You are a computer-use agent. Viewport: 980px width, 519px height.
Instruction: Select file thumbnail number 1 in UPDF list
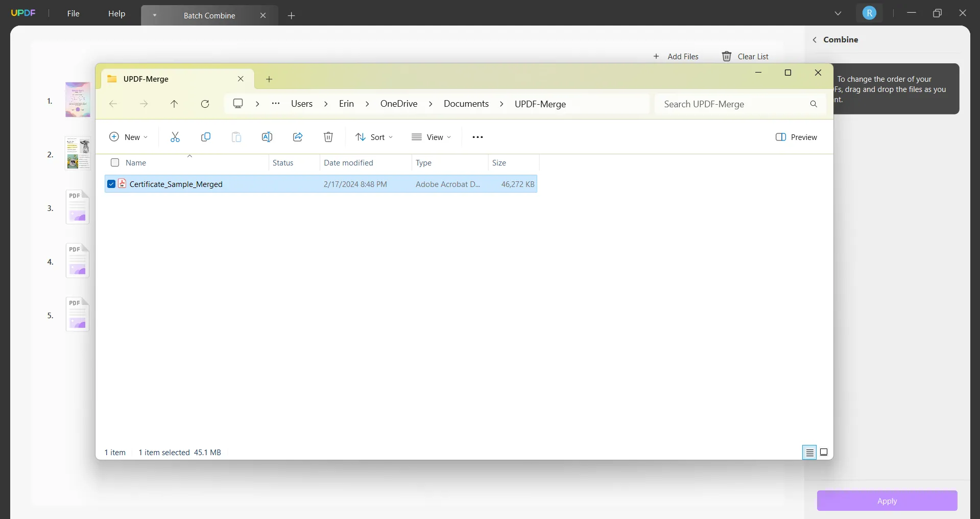78,100
